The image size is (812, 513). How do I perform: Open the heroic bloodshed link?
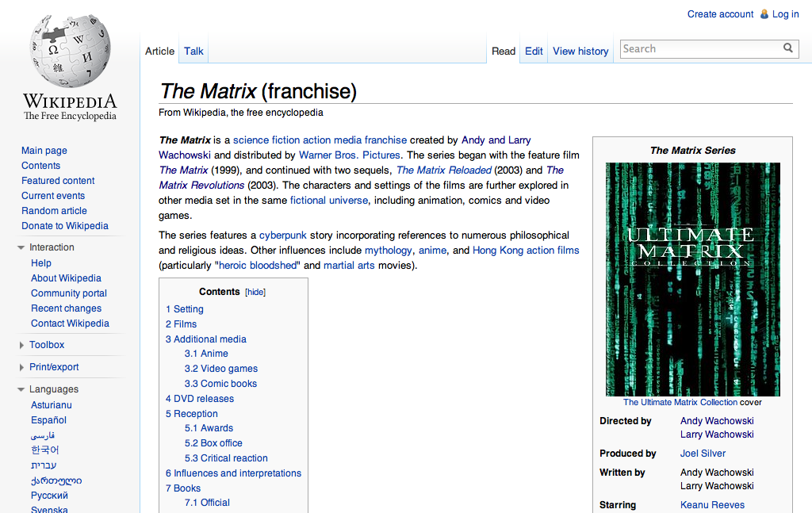tap(258, 265)
